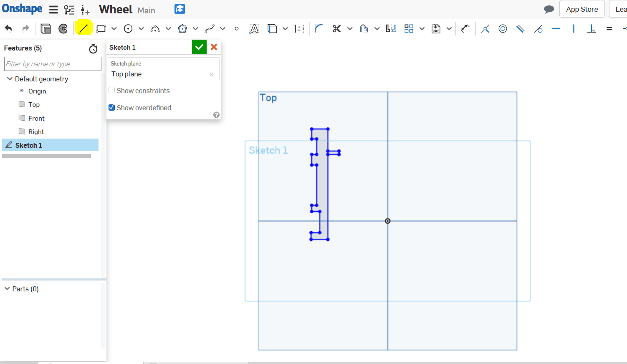Select Sketch 1 in the feature list
The width and height of the screenshot is (627, 364).
pos(51,145)
